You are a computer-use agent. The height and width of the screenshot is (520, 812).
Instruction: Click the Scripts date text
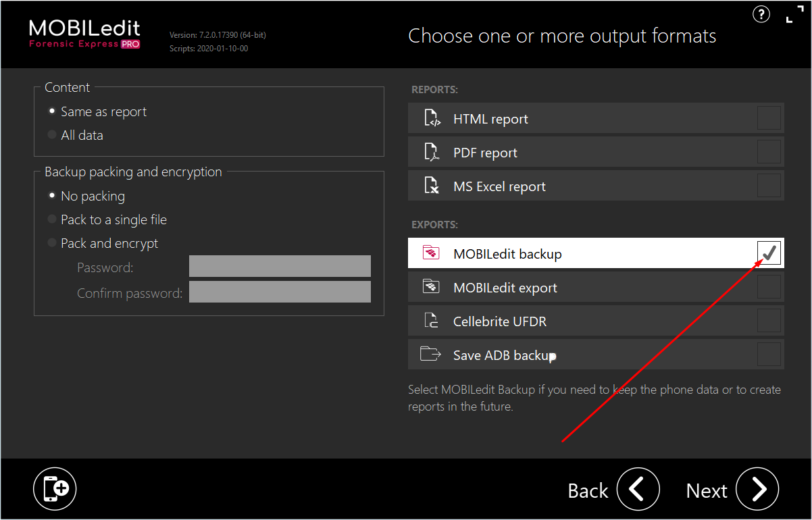tap(209, 49)
